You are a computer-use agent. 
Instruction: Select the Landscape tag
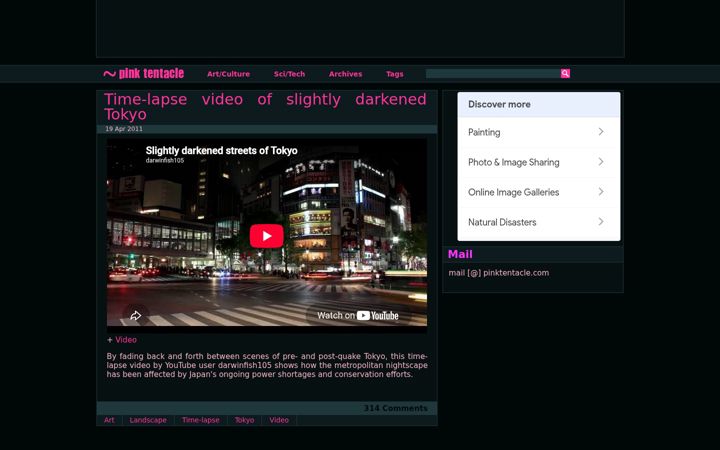pos(148,420)
